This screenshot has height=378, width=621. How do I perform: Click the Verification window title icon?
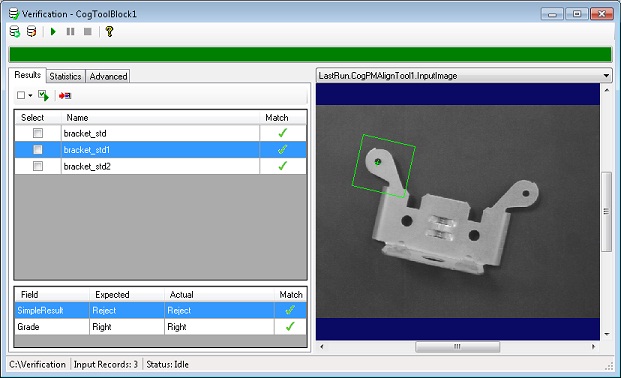tap(14, 14)
